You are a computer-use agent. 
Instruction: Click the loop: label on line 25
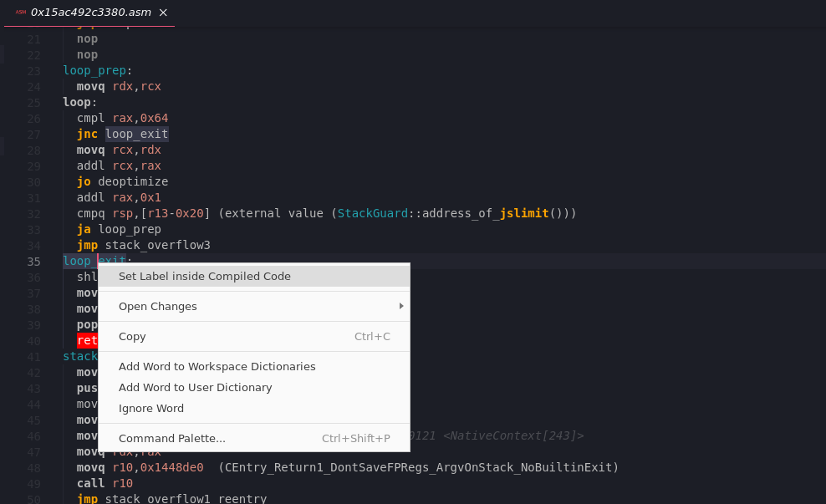pyautogui.click(x=80, y=102)
